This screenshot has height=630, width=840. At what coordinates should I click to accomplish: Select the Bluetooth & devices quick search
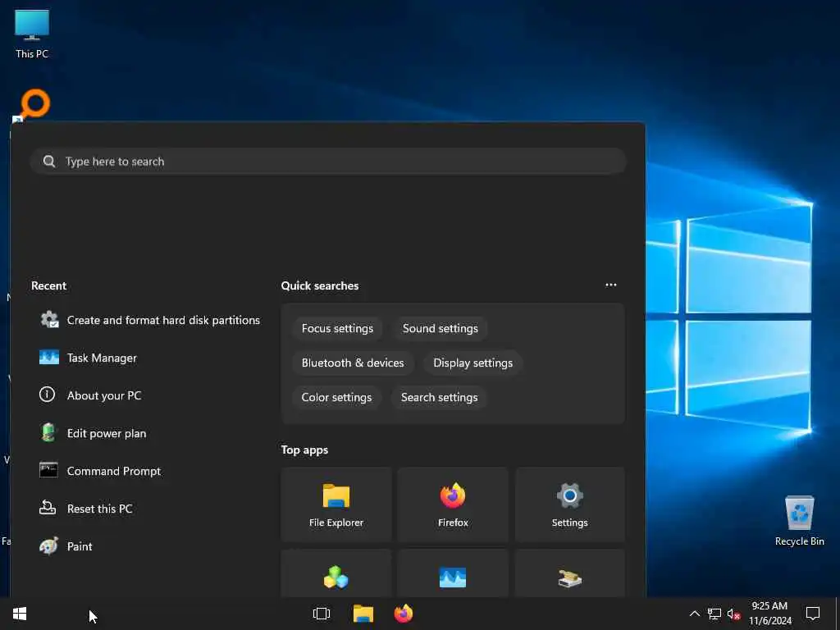click(x=353, y=363)
